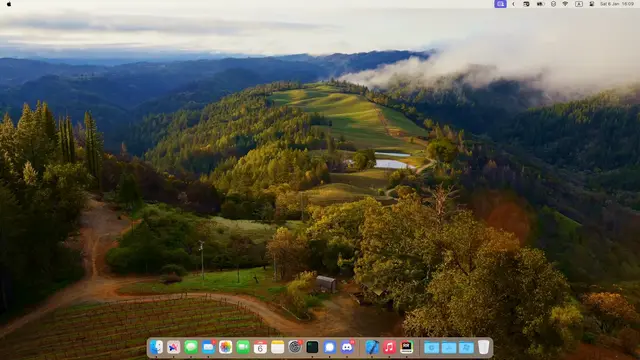The image size is (640, 360).
Task: Click the date and time Sat 6 Jan
Action: pyautogui.click(x=617, y=4)
